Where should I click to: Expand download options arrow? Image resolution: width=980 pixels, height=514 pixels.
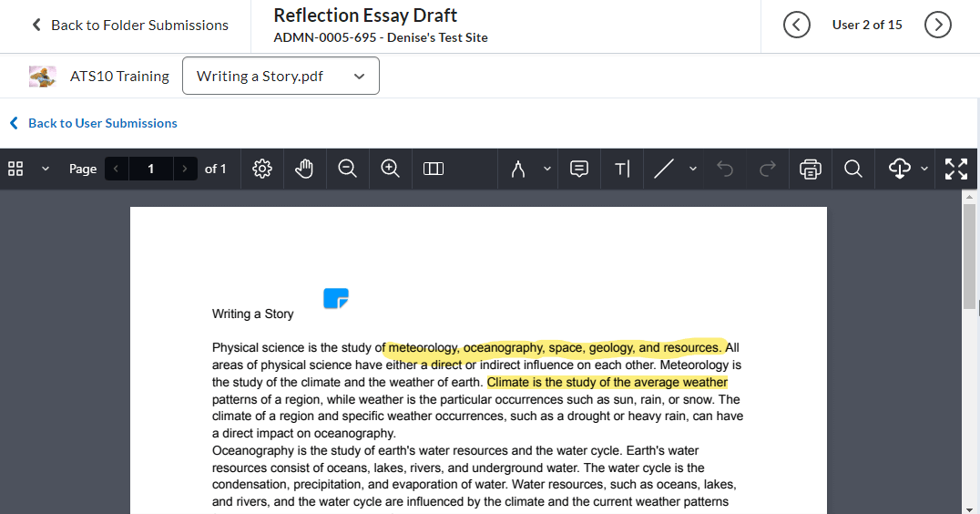924,169
